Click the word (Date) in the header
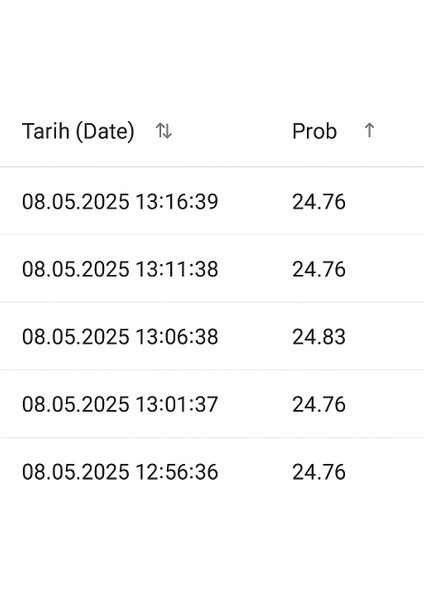424x600 pixels. click(105, 132)
